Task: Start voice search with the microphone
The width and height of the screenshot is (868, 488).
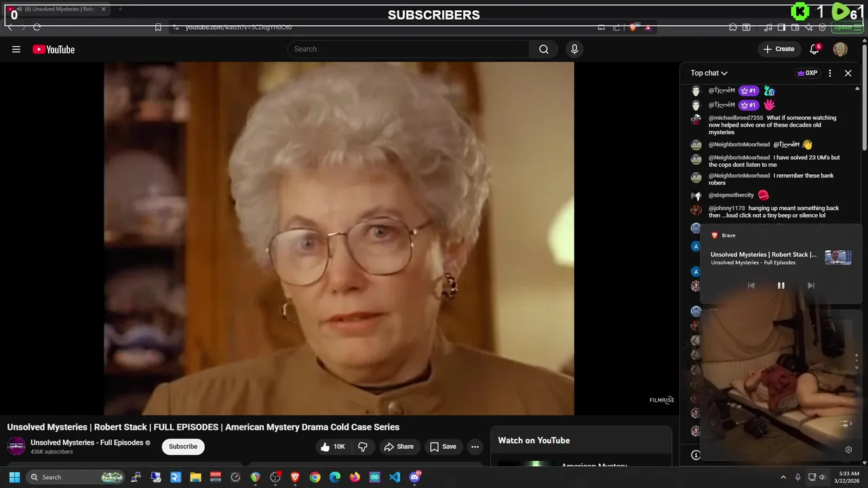Action: (574, 49)
